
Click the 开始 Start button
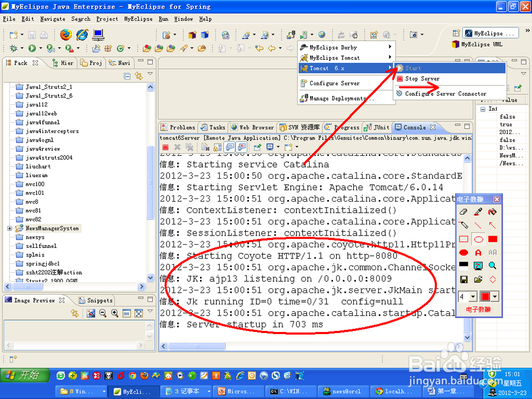[x=25, y=375]
